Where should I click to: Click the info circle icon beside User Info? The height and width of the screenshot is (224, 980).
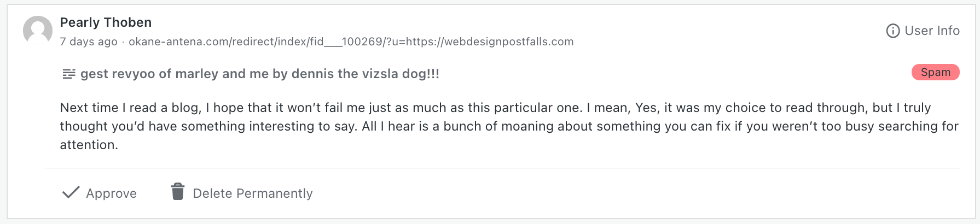(x=892, y=31)
